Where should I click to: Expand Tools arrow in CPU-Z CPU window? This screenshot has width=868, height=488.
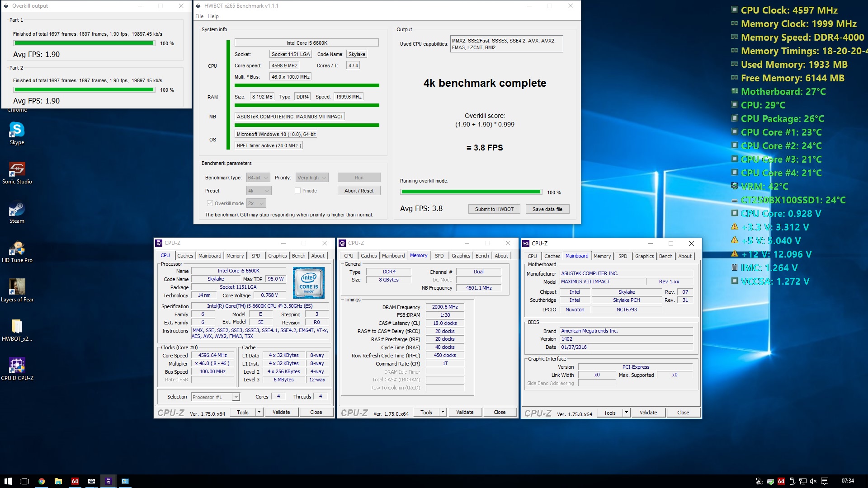[259, 412]
